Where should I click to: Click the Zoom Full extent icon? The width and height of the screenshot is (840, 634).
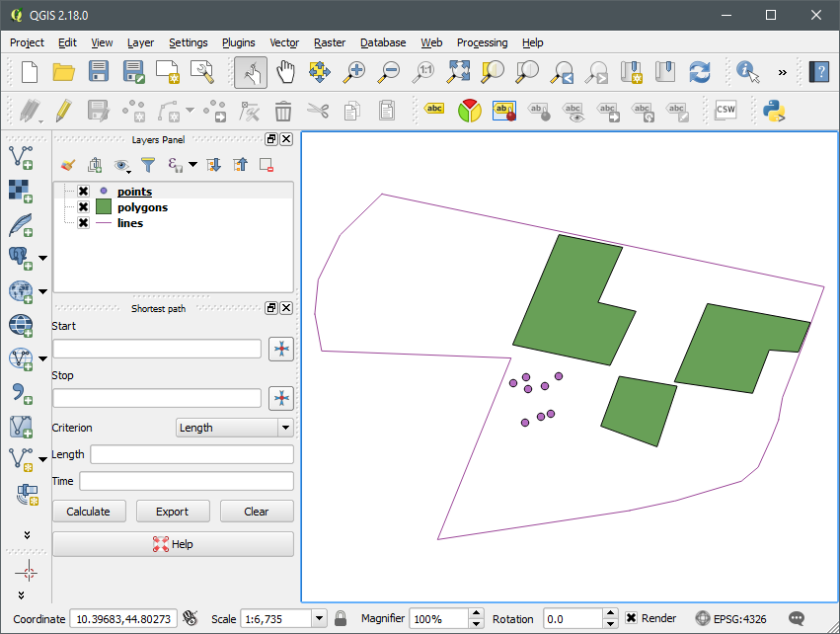459,72
